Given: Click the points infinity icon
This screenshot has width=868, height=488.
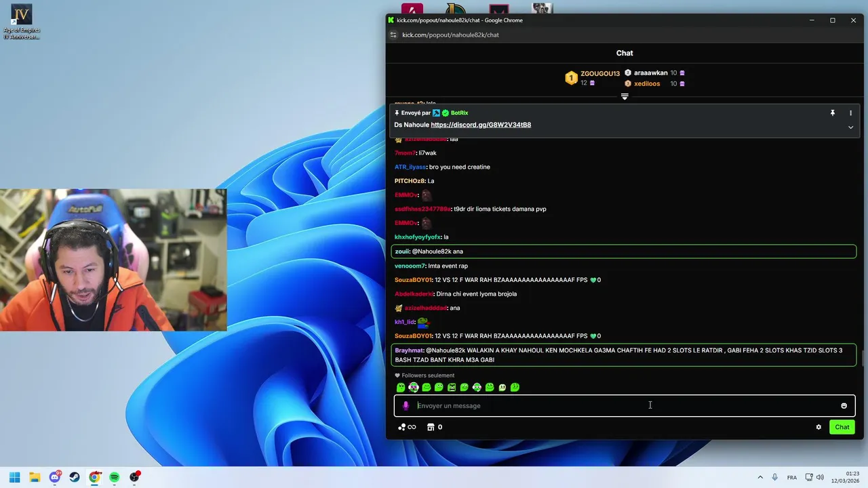Looking at the screenshot, I should tap(407, 427).
